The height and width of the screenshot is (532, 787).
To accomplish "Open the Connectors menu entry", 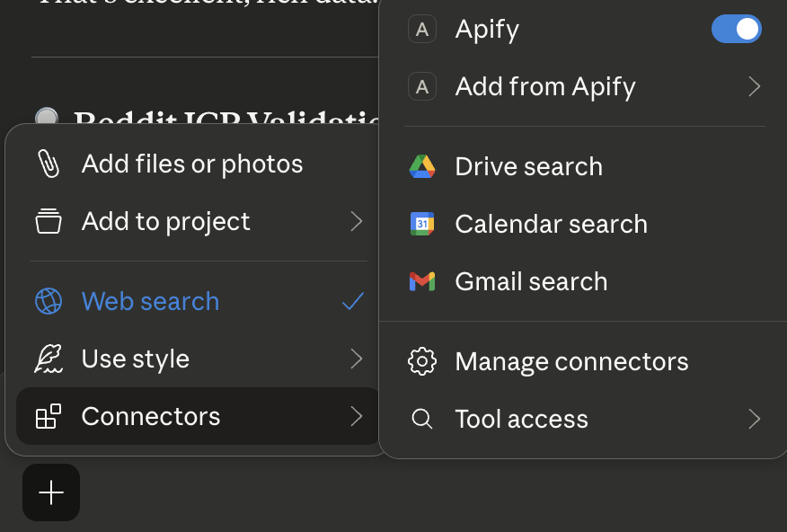I will pyautogui.click(x=197, y=416).
